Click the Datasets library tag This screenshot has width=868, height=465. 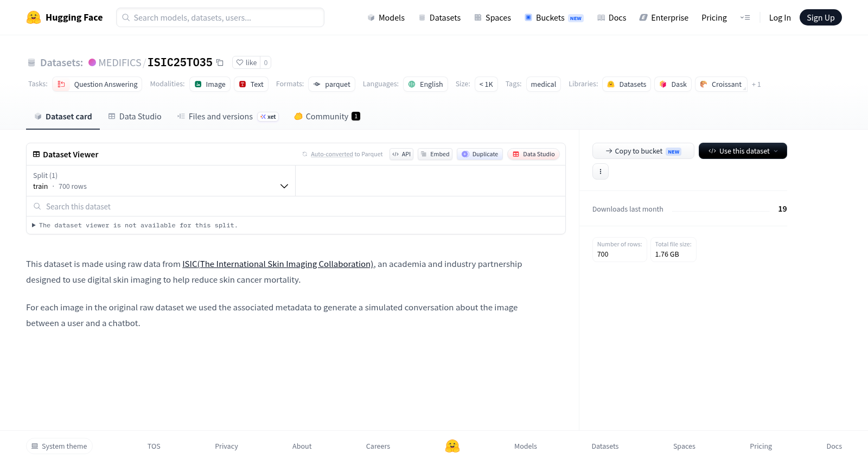pyautogui.click(x=627, y=84)
